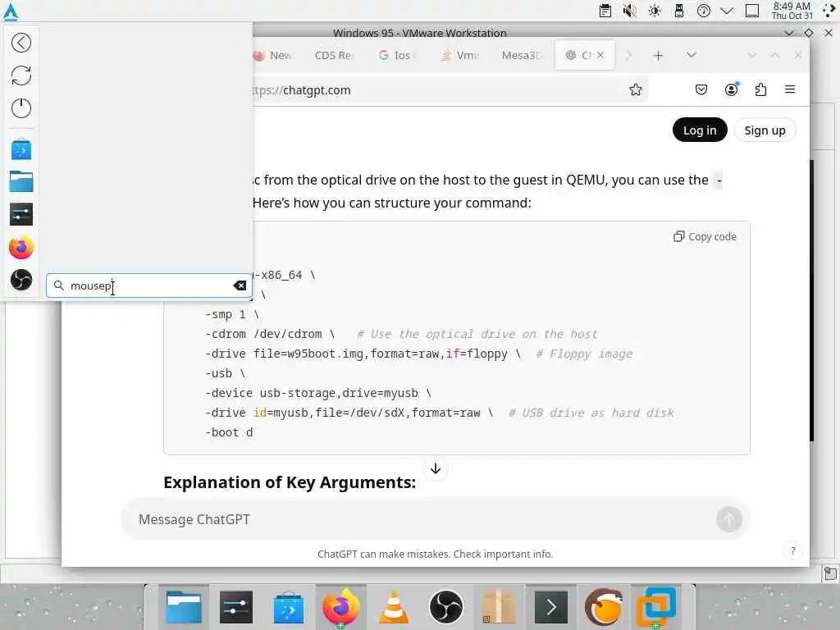The height and width of the screenshot is (630, 840).
Task: Open the list all tabs dropdown
Action: pyautogui.click(x=691, y=55)
